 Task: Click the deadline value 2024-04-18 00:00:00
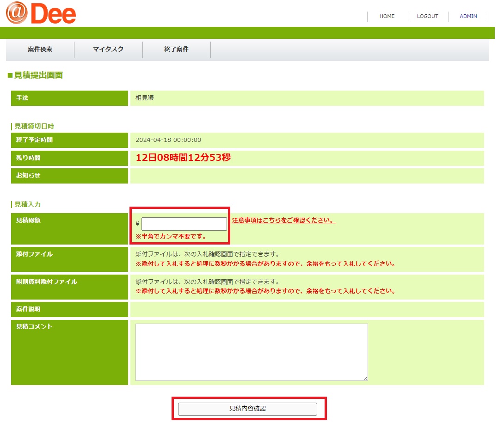tap(168, 140)
